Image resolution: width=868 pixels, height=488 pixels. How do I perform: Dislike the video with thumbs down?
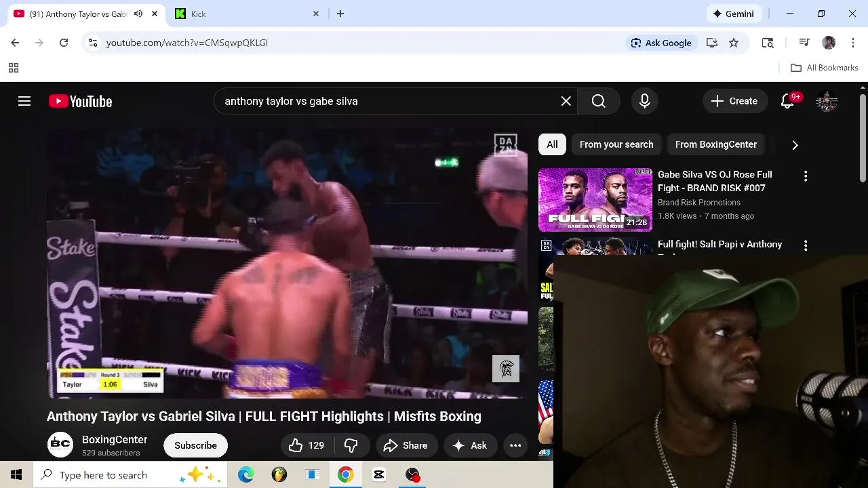point(351,445)
